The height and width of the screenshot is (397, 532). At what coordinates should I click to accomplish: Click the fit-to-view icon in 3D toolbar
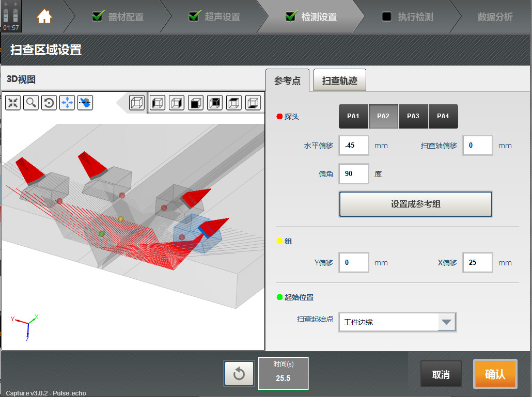(x=13, y=103)
